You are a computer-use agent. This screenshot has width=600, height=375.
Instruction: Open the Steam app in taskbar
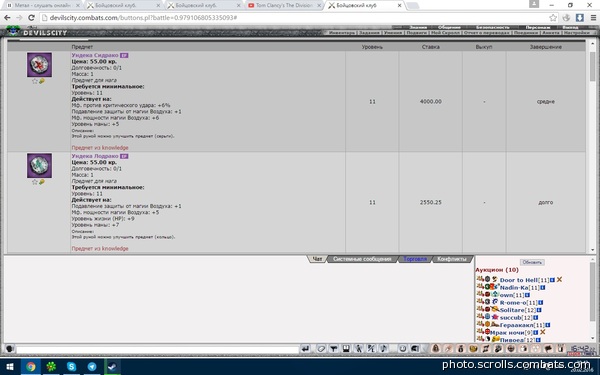click(x=112, y=367)
